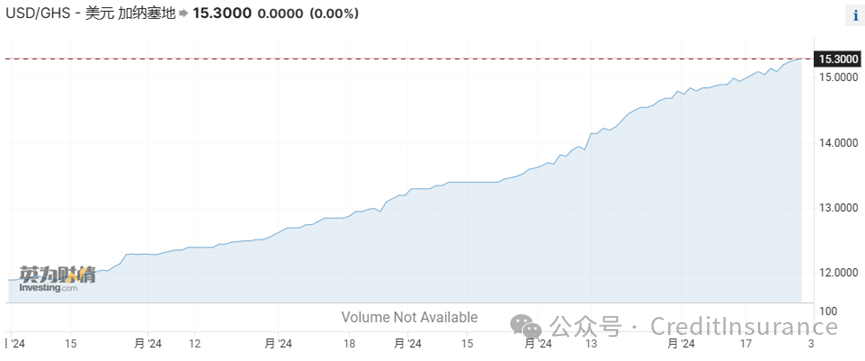Select date label 17 on time axis

click(x=746, y=344)
